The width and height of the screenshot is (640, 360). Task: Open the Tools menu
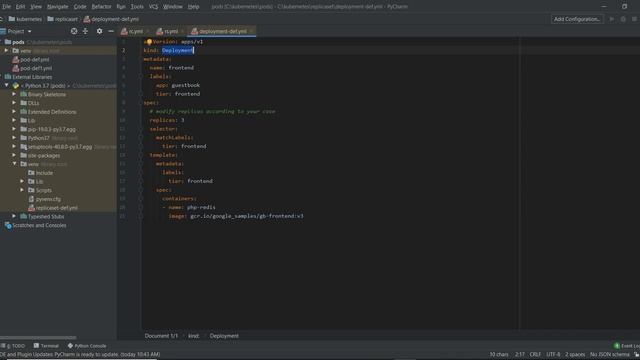click(137, 7)
